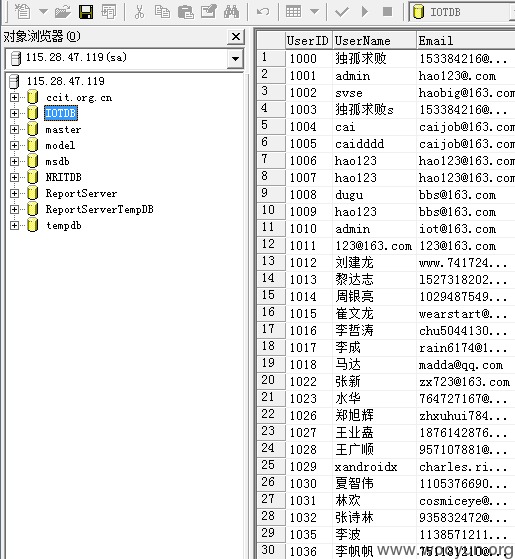Click UserName cell 刘建龙
515x559 pixels.
(374, 263)
